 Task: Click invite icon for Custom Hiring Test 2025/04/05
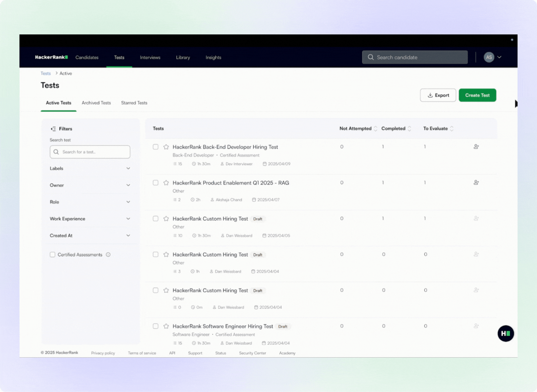tap(476, 218)
